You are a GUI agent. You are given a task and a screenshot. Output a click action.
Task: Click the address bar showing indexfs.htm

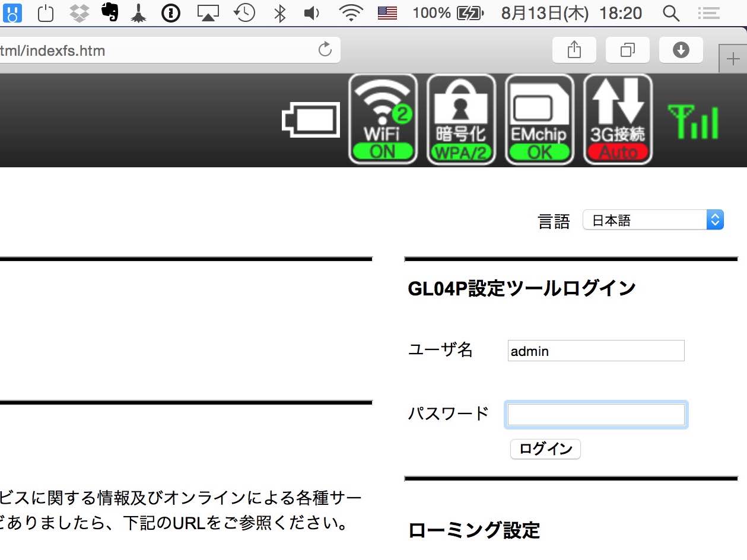click(170, 50)
